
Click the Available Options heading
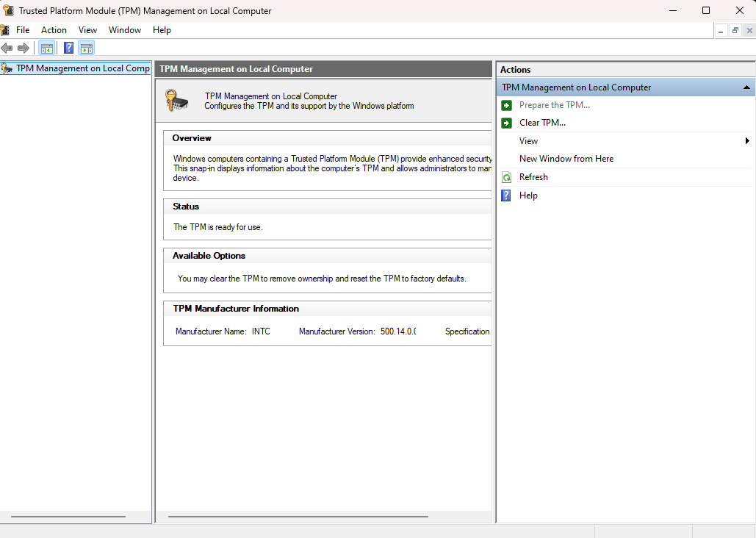pos(209,256)
